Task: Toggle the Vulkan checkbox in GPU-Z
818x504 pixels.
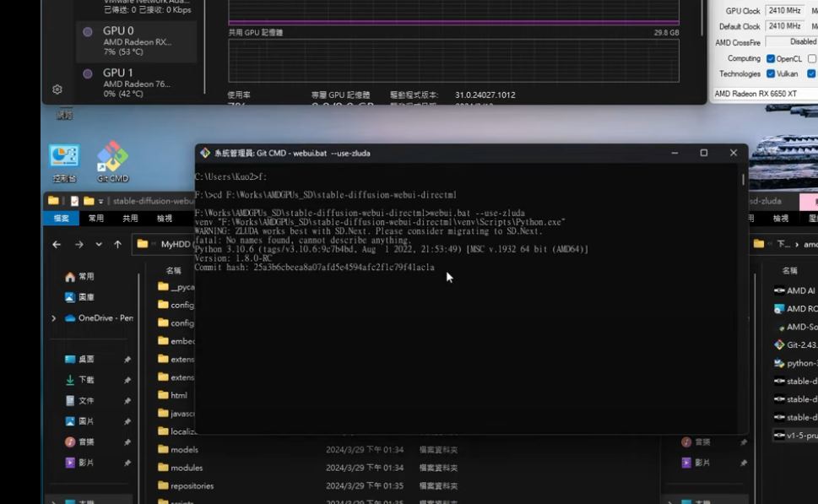Action: 771,73
